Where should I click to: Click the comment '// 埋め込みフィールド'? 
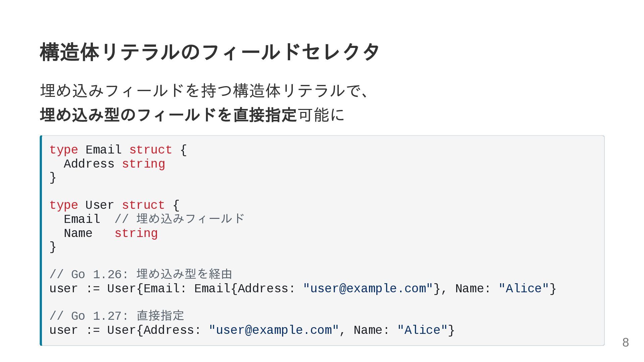(179, 219)
